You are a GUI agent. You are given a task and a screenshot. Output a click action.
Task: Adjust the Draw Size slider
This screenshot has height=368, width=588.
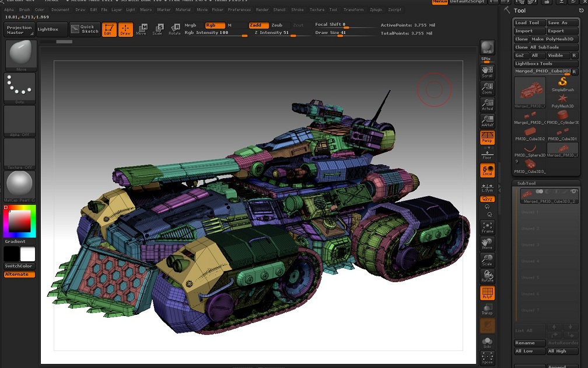click(345, 33)
